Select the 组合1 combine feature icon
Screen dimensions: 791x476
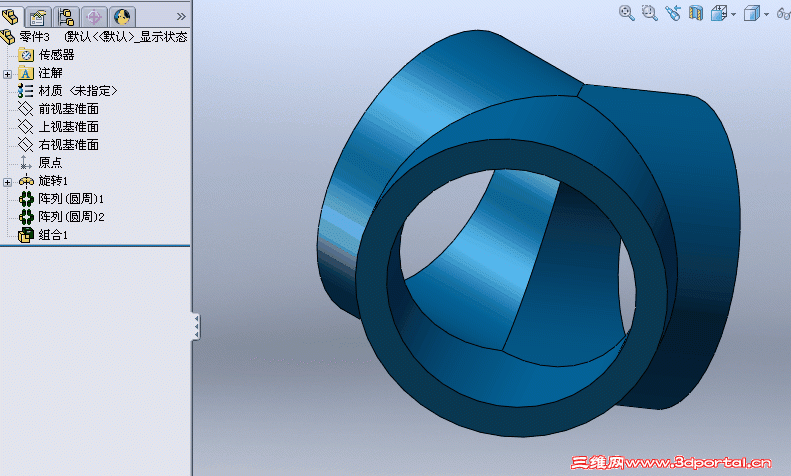point(26,235)
